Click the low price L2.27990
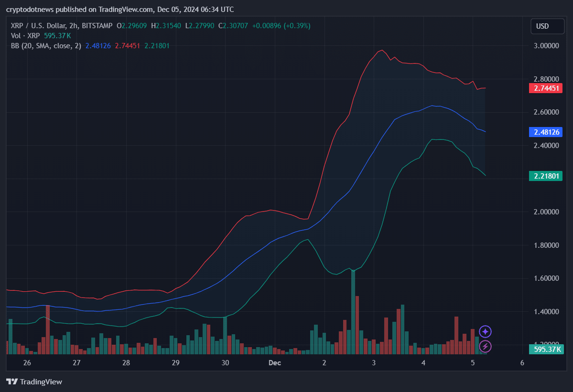Screen dimensions: 573x392 pos(200,26)
